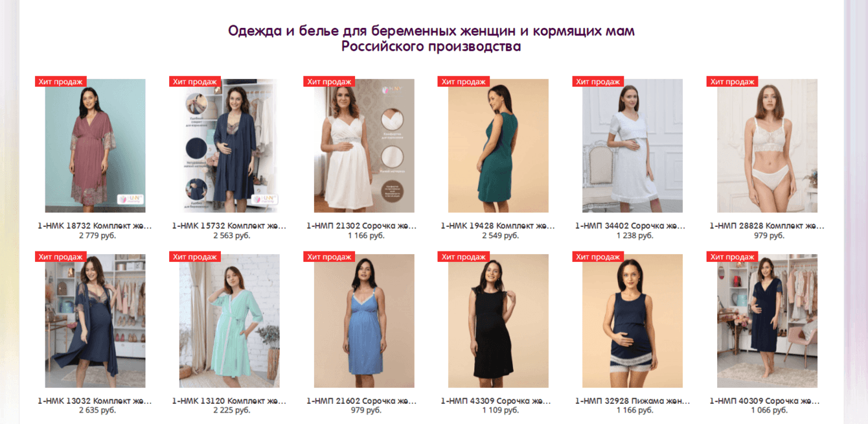Image resolution: width=868 pixels, height=424 pixels.
Task: Open the 1-НМП 21302 Сорочка product link
Action: click(x=363, y=226)
